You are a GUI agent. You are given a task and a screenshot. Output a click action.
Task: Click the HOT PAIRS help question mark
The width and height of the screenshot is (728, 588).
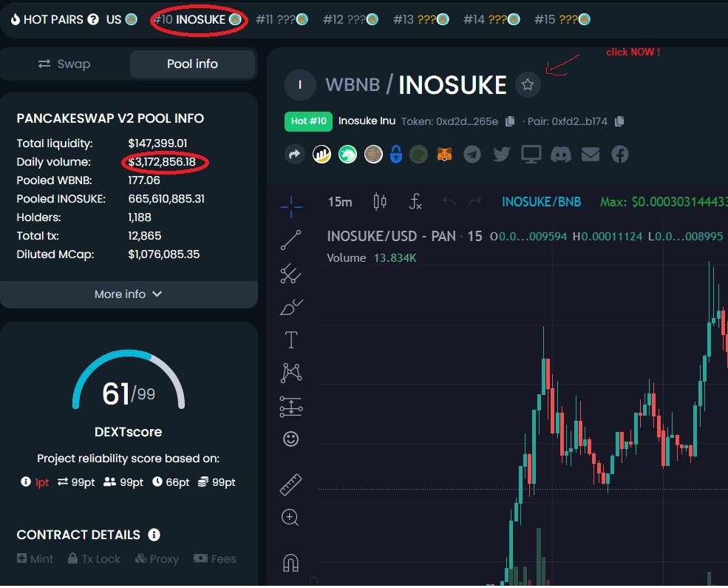[93, 19]
